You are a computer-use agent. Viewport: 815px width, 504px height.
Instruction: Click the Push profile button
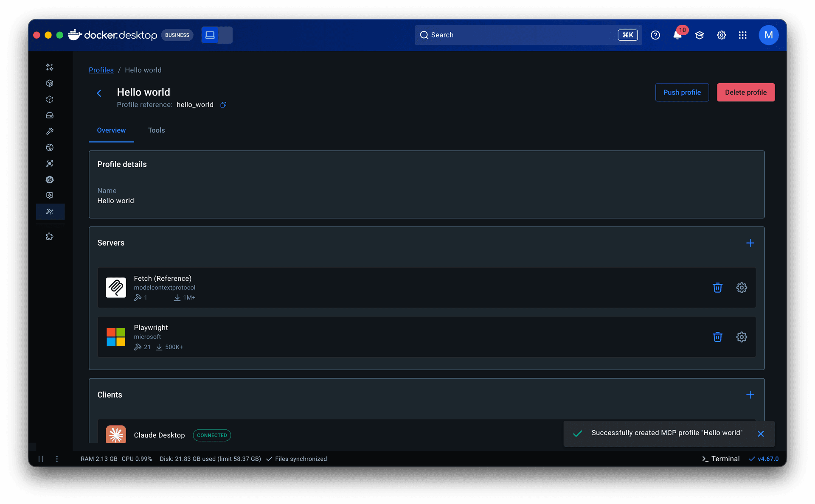click(x=682, y=92)
